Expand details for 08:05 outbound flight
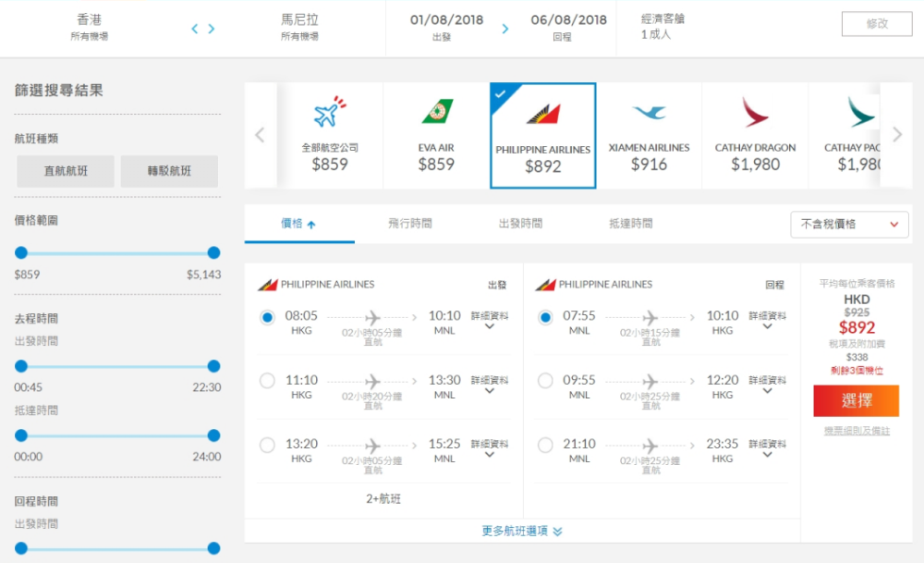The width and height of the screenshot is (924, 563). click(489, 321)
